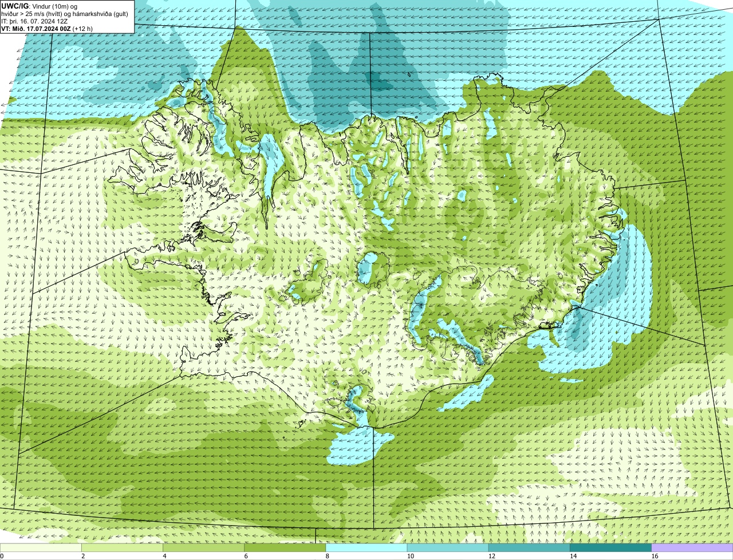Click the 0–2 m/s pale yellow legend swatch
733x560 pixels.
41,548
